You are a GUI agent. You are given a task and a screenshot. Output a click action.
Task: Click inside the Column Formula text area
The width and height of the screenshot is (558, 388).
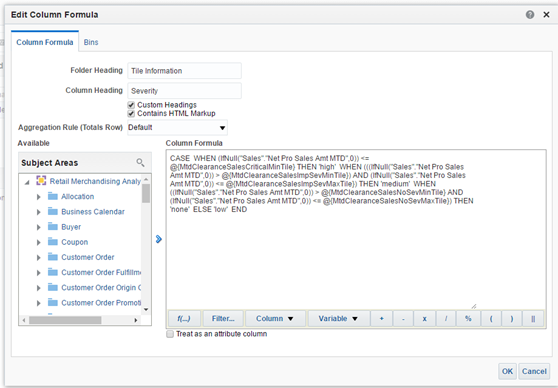pyautogui.click(x=356, y=230)
